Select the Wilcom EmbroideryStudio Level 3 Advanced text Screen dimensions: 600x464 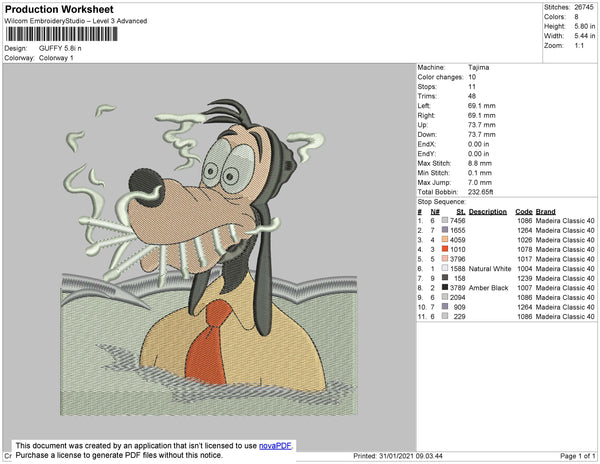click(76, 21)
